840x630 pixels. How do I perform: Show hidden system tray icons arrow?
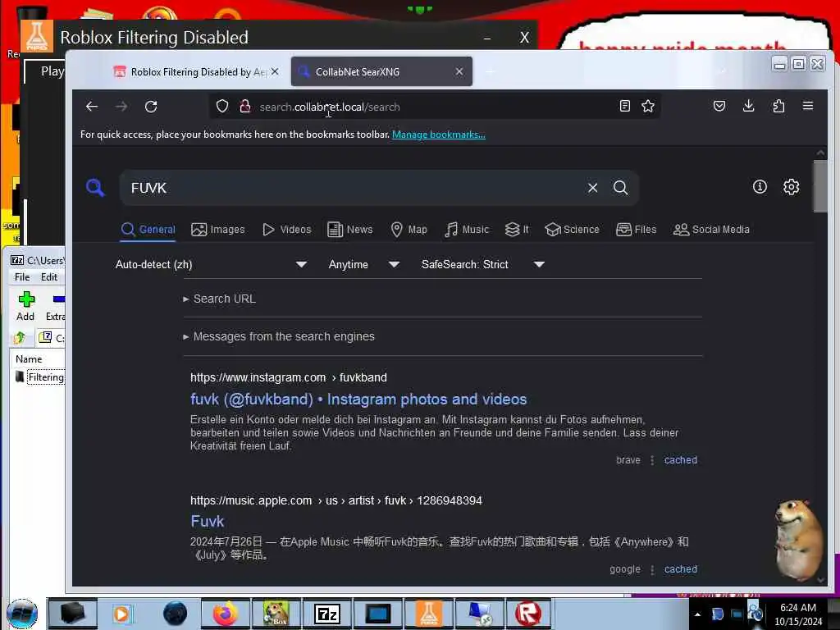697,614
